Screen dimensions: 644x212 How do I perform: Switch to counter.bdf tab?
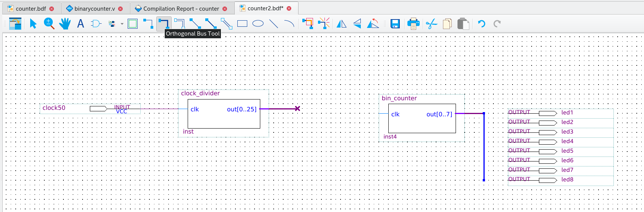(31, 8)
